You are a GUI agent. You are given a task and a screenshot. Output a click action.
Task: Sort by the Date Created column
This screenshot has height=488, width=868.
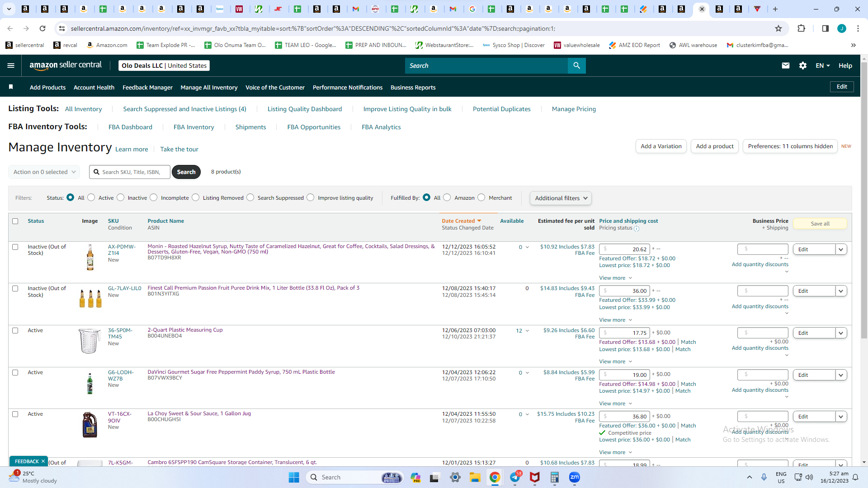click(x=461, y=221)
